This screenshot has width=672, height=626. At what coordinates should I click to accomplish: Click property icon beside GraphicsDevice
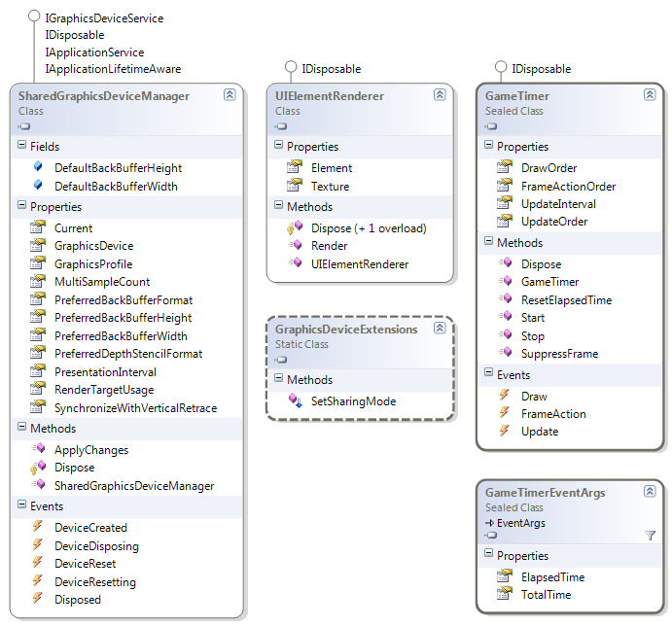[x=38, y=245]
